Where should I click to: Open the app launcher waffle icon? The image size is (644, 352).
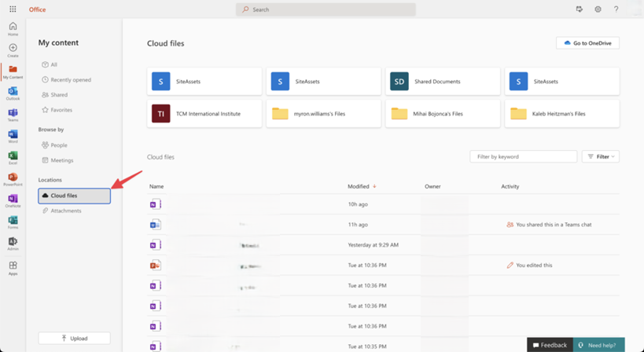(x=13, y=9)
